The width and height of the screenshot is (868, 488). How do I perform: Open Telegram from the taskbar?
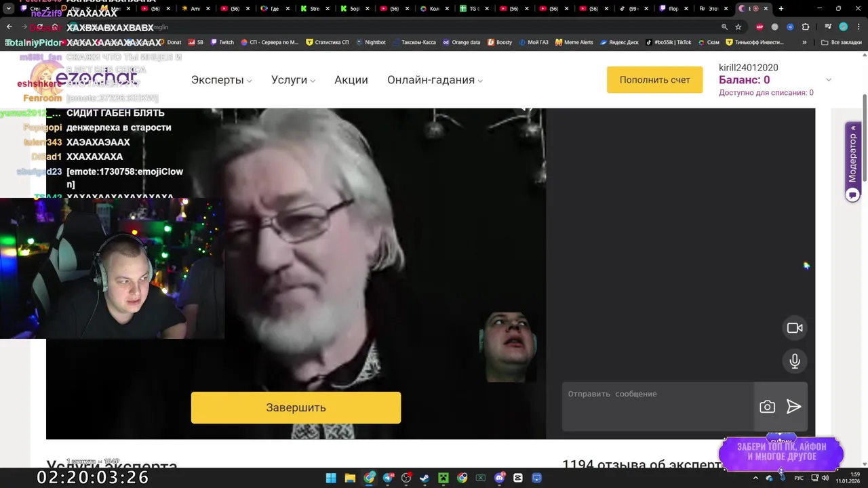click(388, 478)
